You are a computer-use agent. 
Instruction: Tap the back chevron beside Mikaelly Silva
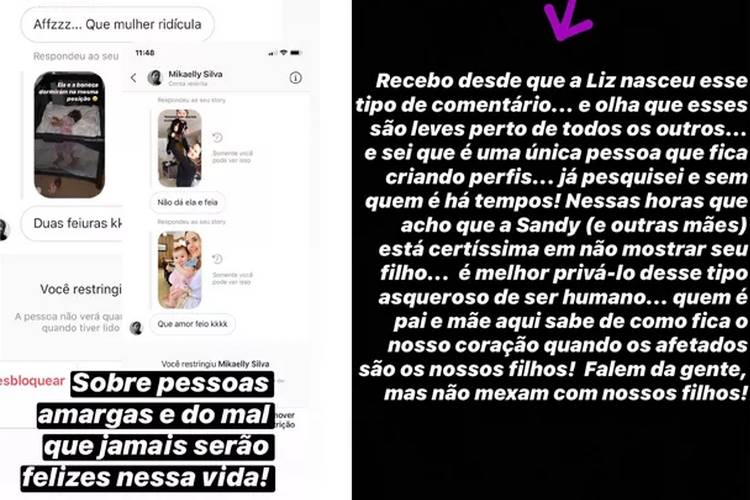[133, 78]
